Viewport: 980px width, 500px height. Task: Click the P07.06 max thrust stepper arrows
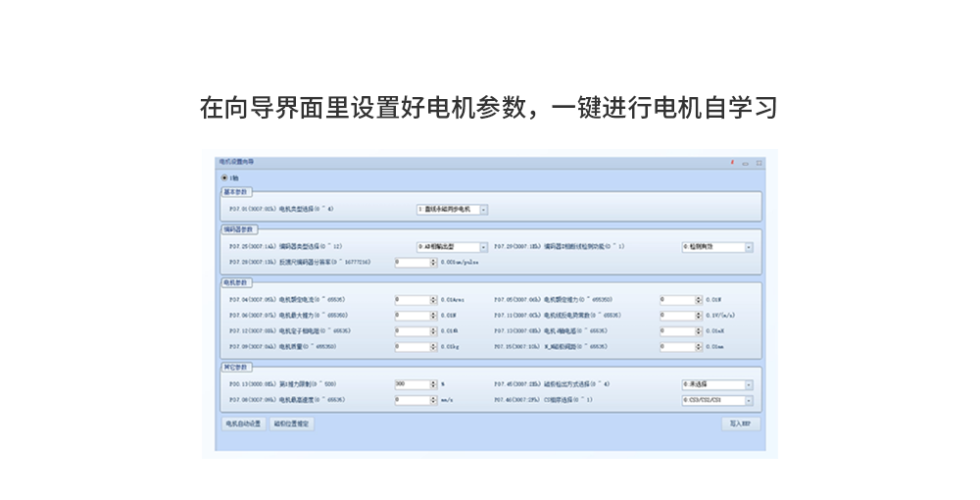coord(433,315)
